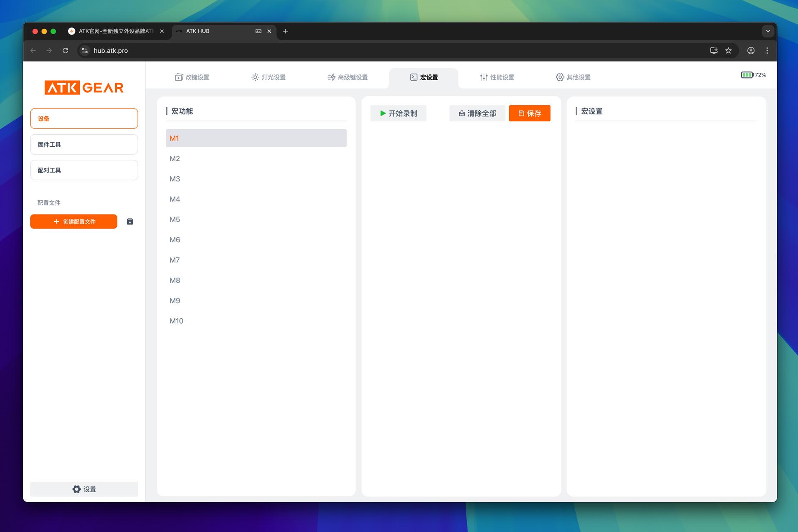The image size is (798, 532).
Task: Open the 灯光设置 tab
Action: pos(268,77)
